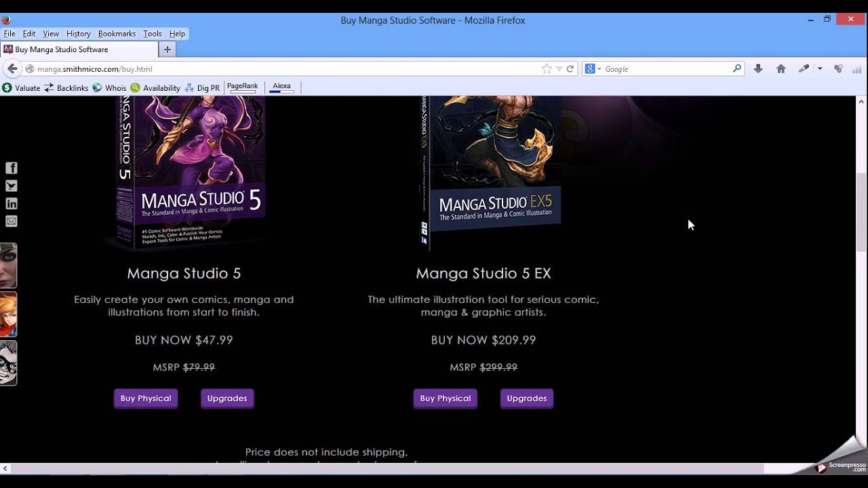Open the History menu
The image size is (868, 488).
[79, 33]
